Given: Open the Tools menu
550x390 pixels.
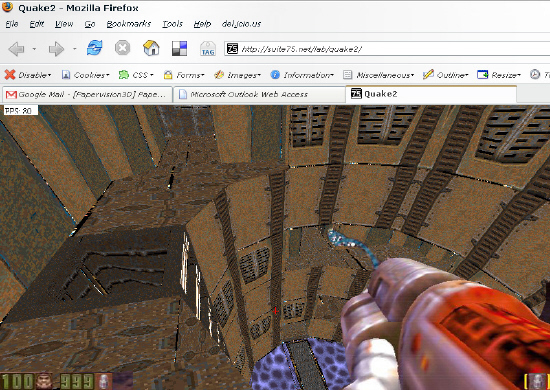Looking at the screenshot, I should [x=172, y=24].
